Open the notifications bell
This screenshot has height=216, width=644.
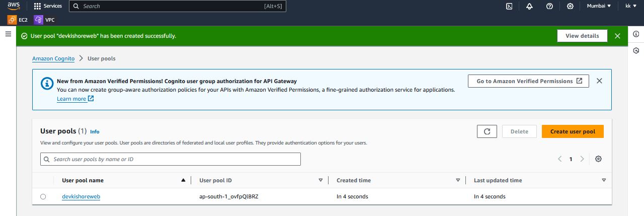[529, 6]
